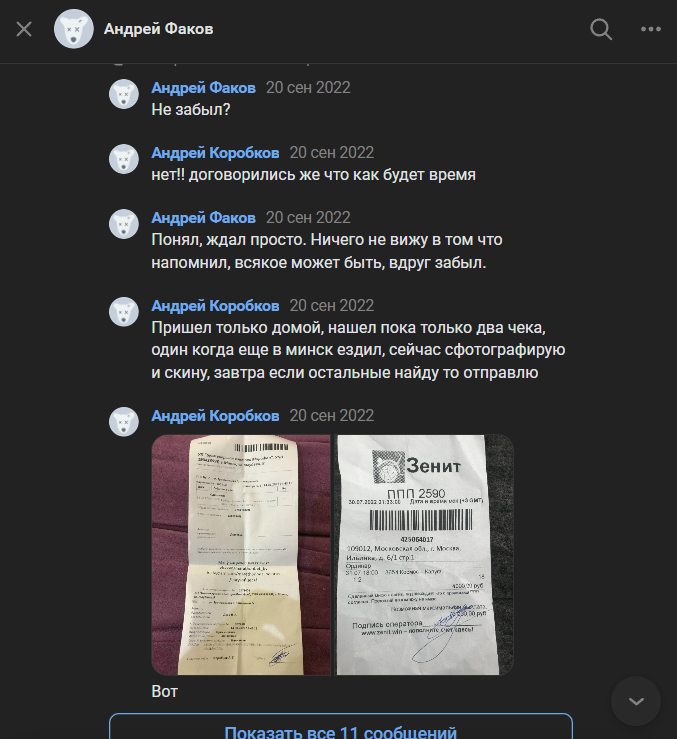Screen dimensions: 677x739
Task: Open Андрей Факов name above 'Не забыл?'
Action: (x=203, y=88)
